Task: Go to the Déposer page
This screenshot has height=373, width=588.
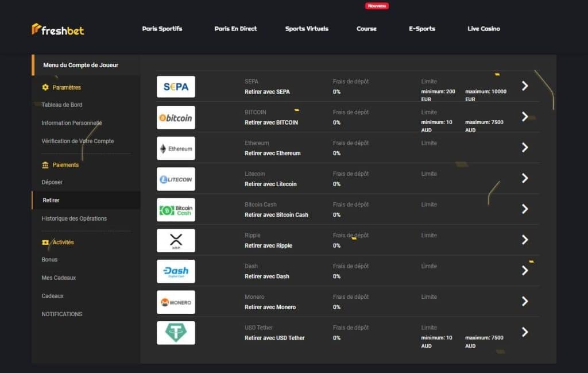Action: [52, 182]
